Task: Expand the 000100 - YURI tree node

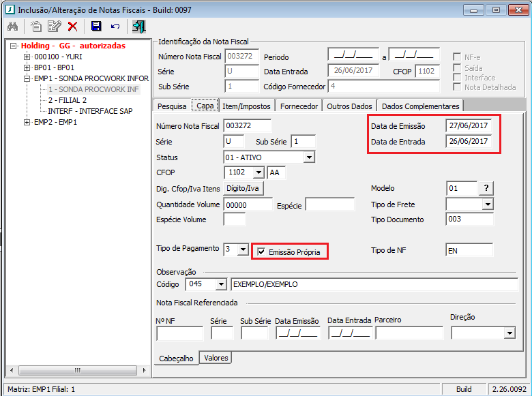Action: pyautogui.click(x=27, y=57)
